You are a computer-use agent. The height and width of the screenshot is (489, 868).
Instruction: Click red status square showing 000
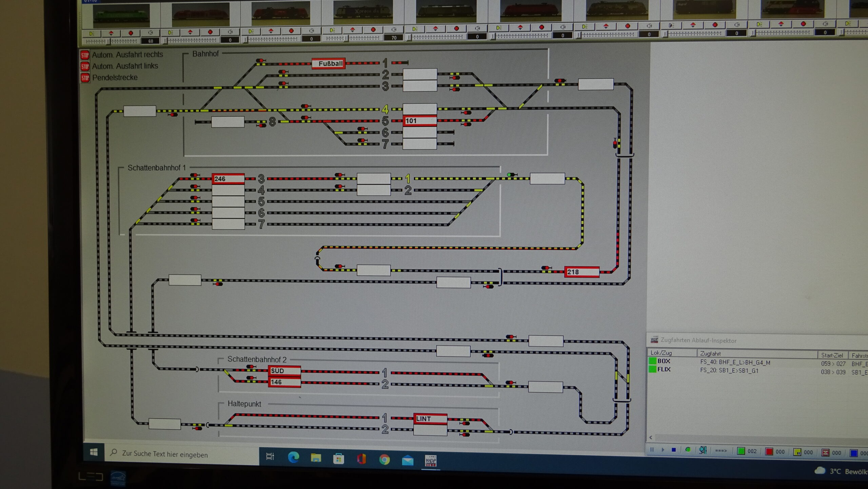coord(769,452)
